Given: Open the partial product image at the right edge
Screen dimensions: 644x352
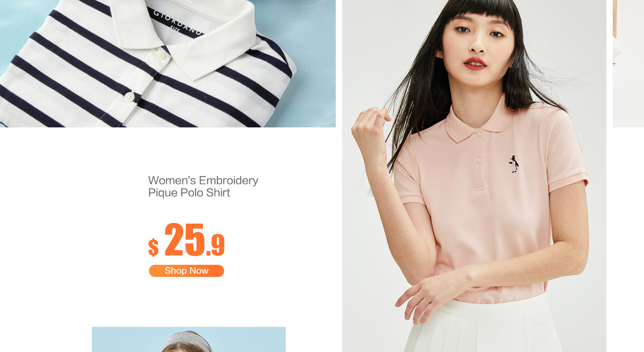Looking at the screenshot, I should tap(628, 64).
